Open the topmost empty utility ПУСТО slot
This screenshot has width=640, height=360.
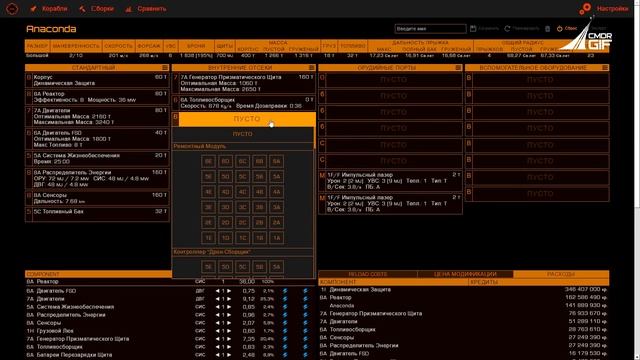tap(537, 80)
